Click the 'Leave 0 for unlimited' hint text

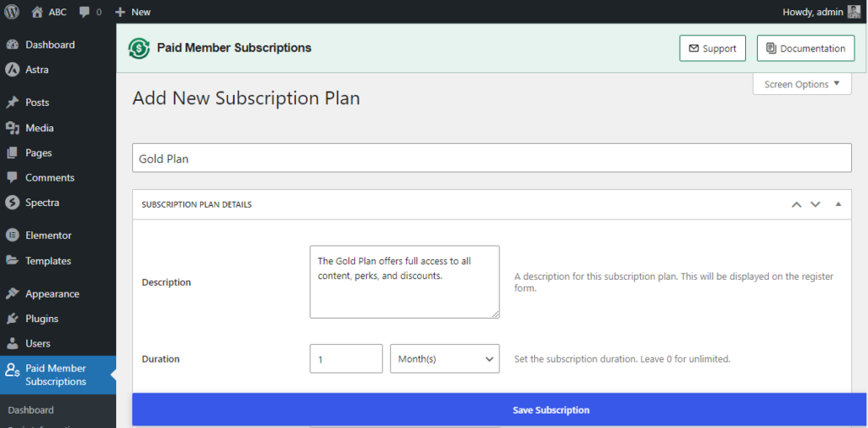[685, 359]
